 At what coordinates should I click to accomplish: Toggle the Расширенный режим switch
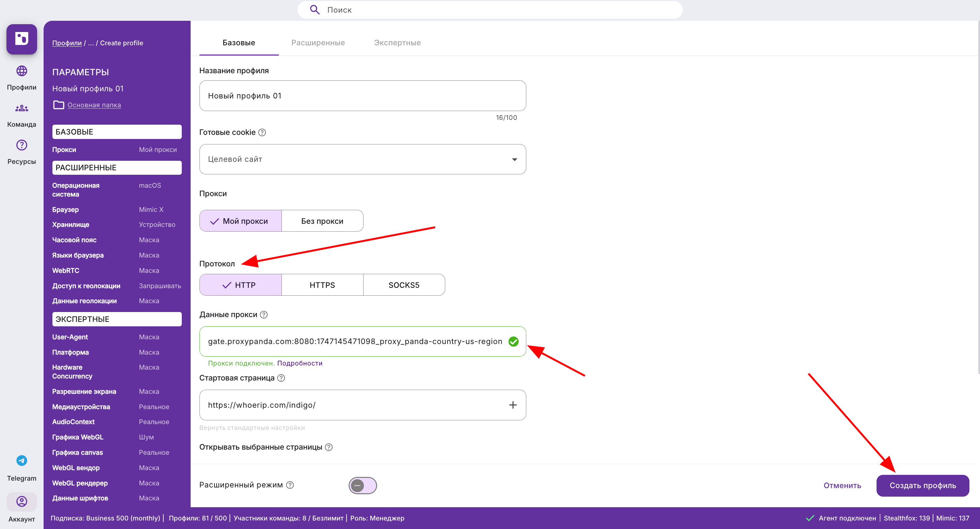tap(363, 485)
